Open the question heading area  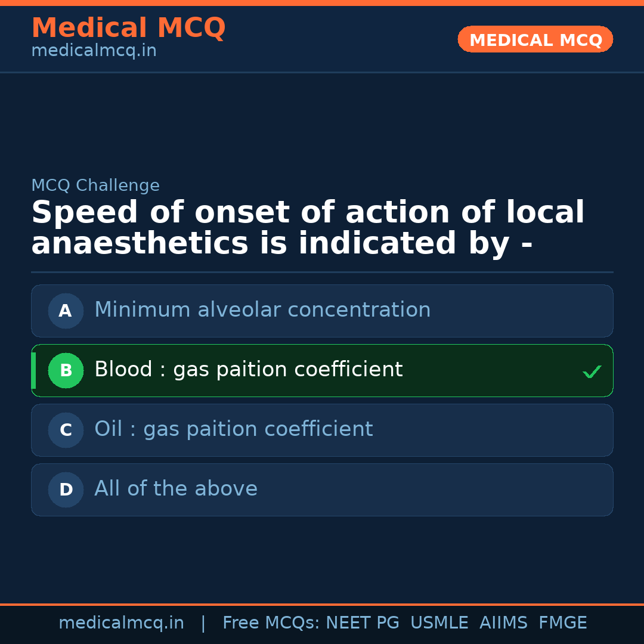308,227
